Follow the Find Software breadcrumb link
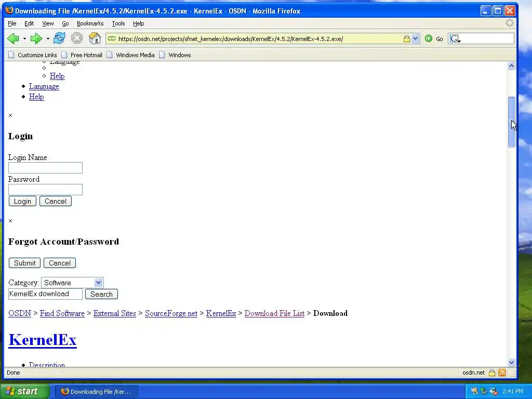Image resolution: width=532 pixels, height=399 pixels. coord(62,313)
